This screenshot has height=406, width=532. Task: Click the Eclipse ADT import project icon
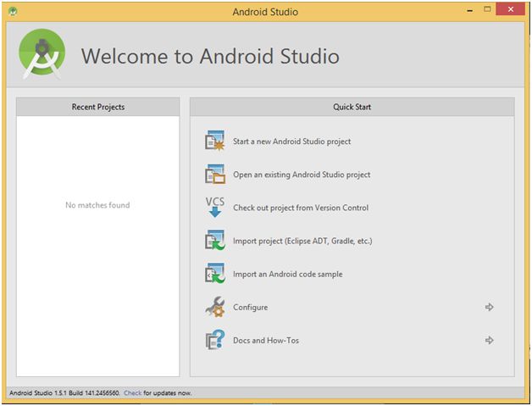pyautogui.click(x=215, y=241)
